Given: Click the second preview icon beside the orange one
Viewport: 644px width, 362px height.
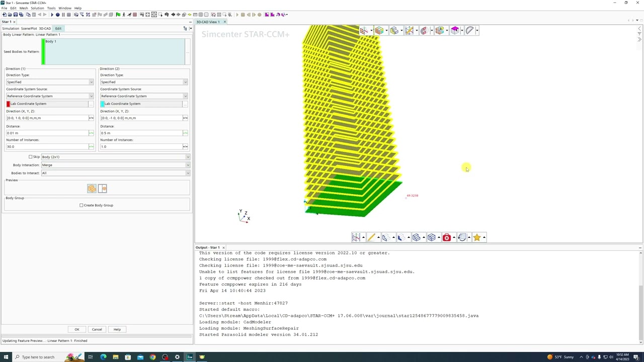Looking at the screenshot, I should coord(102,189).
